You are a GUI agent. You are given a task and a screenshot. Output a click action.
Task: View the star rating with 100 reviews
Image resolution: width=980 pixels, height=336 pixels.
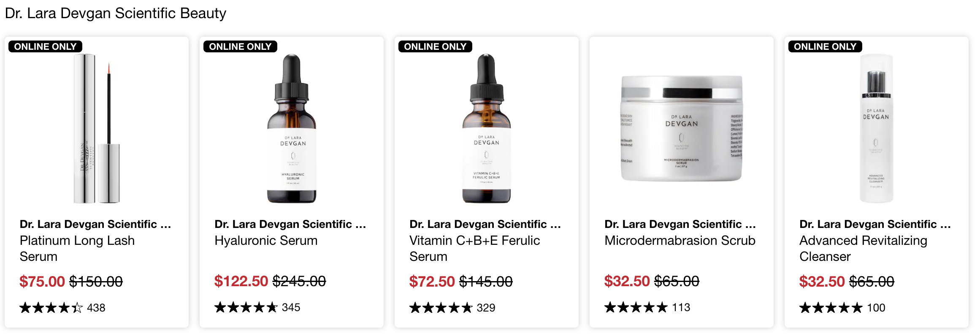(x=831, y=308)
